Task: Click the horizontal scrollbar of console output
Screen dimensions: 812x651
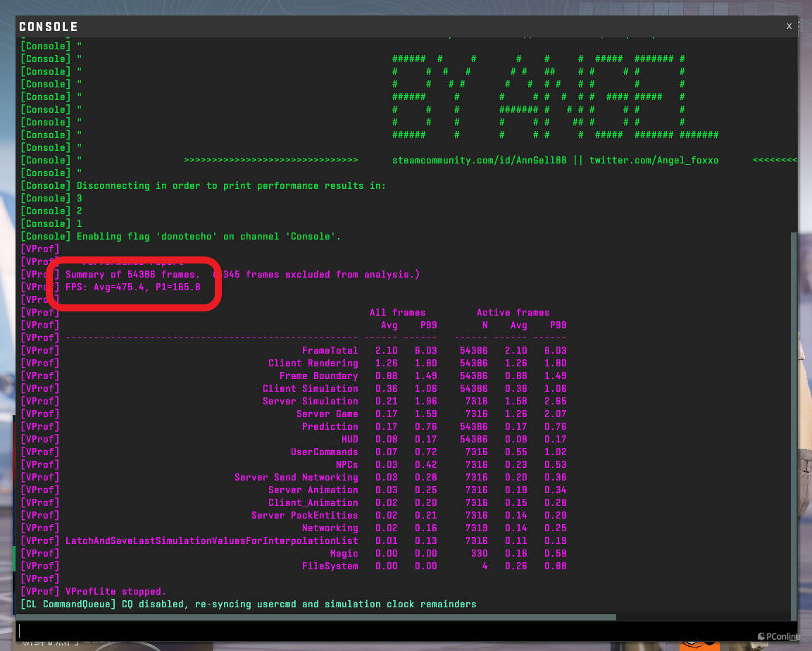Action: pyautogui.click(x=316, y=617)
